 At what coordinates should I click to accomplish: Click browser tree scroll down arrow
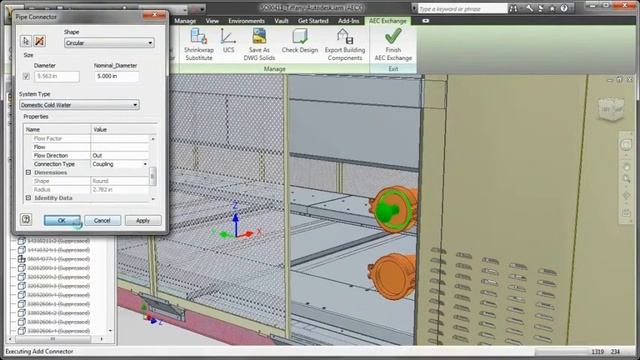tap(111, 330)
